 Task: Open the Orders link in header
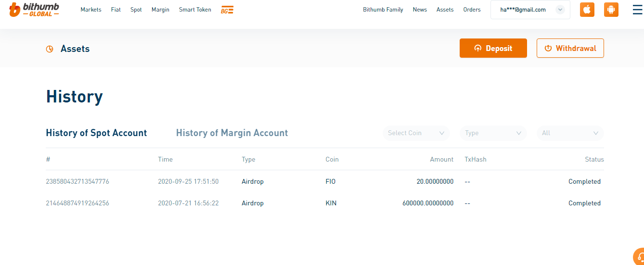pyautogui.click(x=472, y=10)
